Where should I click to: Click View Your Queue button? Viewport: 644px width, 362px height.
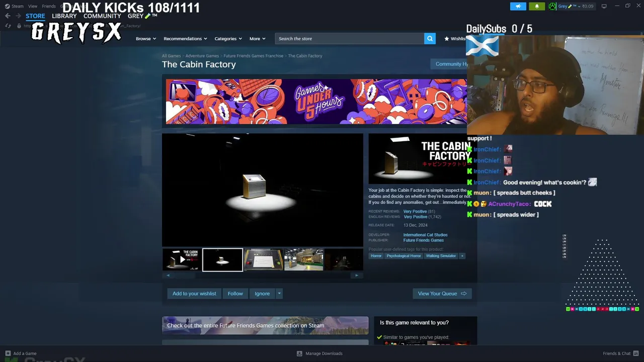[x=442, y=294]
